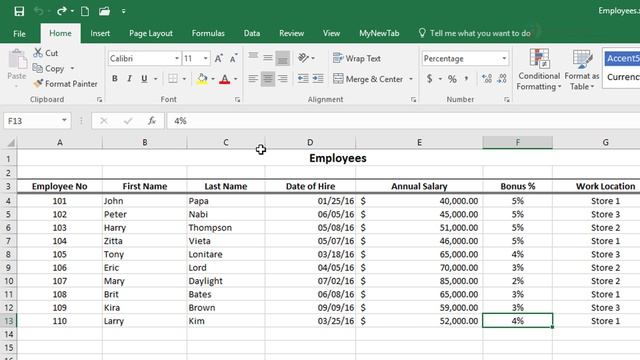This screenshot has width=640, height=360.
Task: Open the MyNewTab ribbon tab
Action: [379, 33]
